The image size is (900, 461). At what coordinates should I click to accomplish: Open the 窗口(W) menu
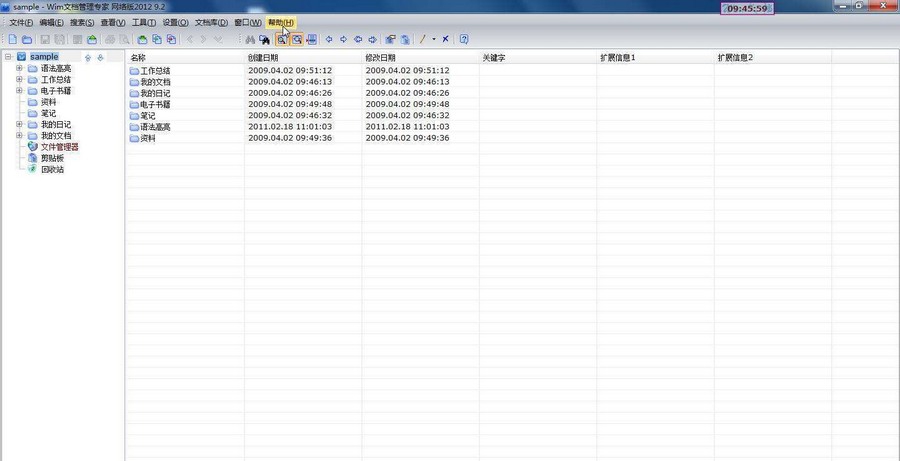coord(248,23)
